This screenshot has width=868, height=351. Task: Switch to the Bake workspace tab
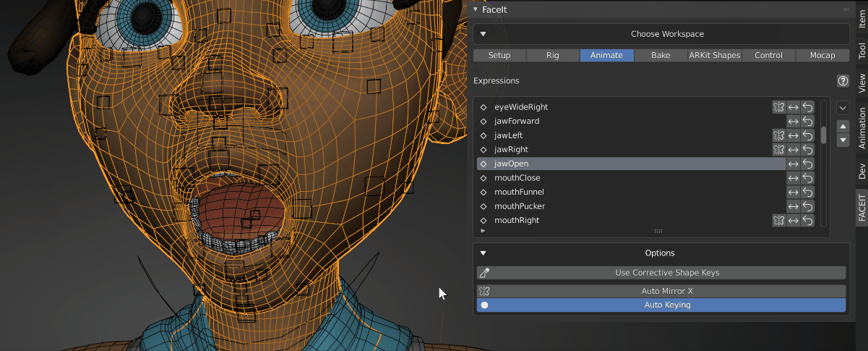point(660,56)
